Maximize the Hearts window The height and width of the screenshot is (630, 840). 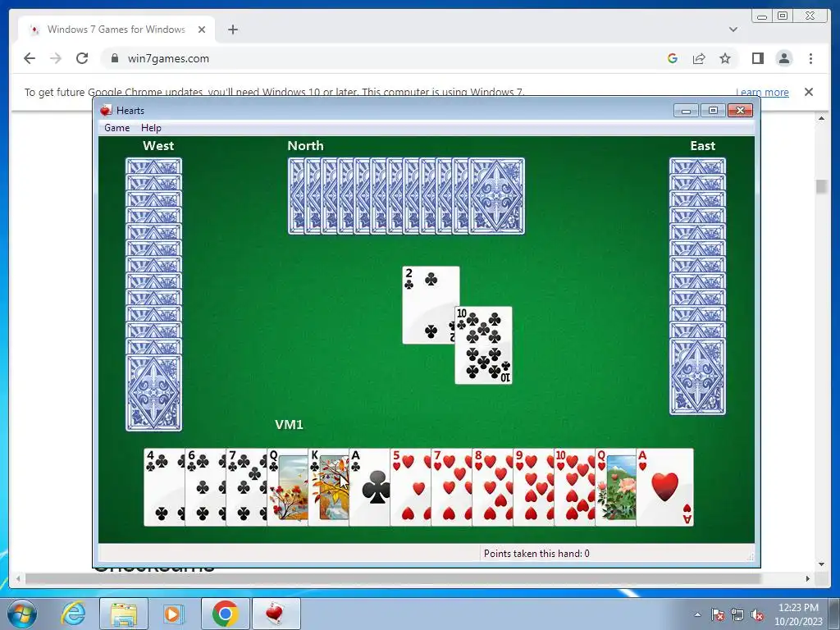(x=713, y=111)
